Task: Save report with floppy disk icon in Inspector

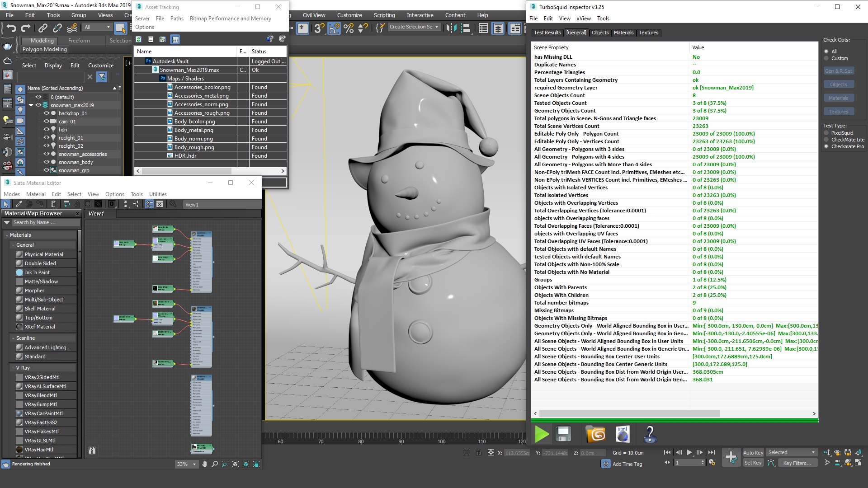Action: click(563, 434)
